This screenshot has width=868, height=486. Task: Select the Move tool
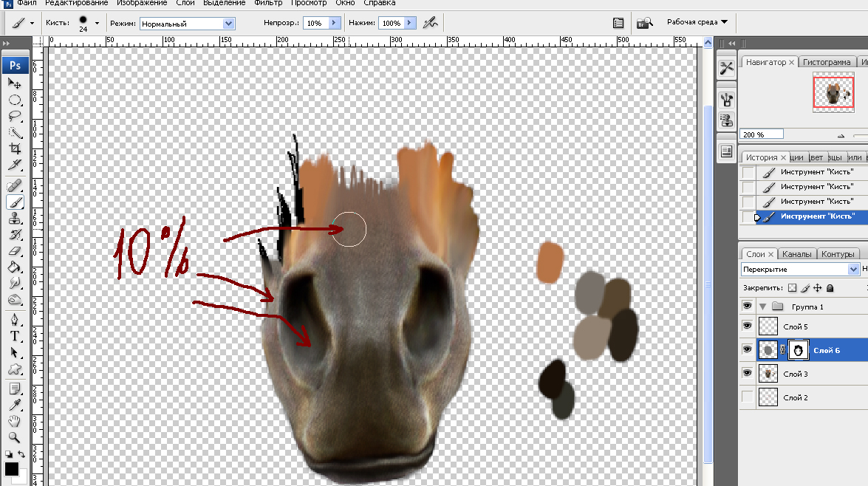point(15,83)
